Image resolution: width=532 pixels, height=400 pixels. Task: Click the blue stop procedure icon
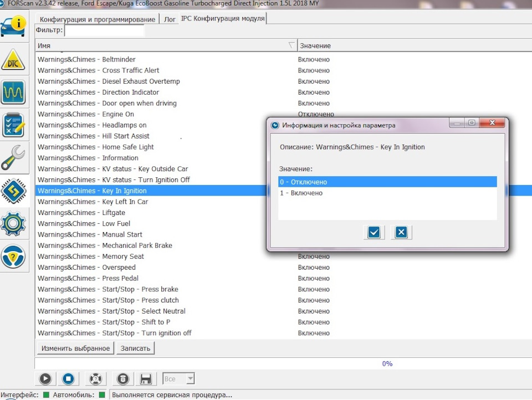click(68, 378)
